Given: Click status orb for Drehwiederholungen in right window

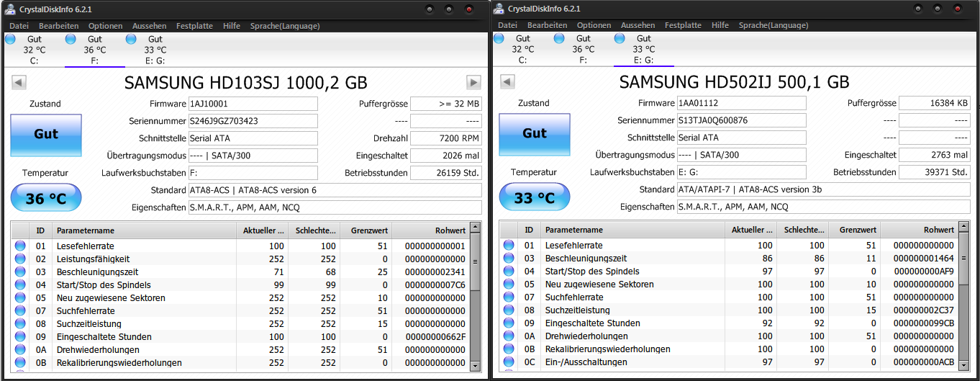Looking at the screenshot, I should (509, 336).
